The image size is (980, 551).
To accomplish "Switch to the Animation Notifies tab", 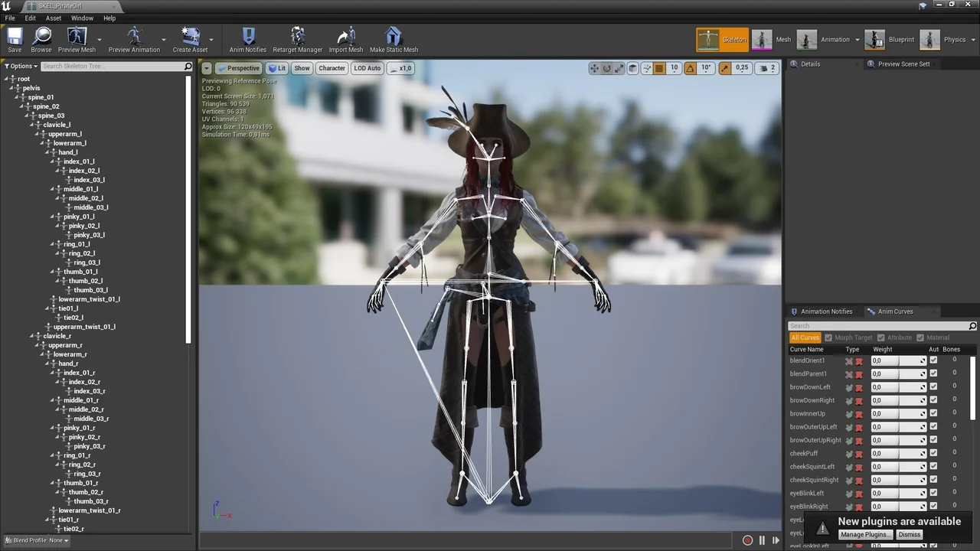I will pyautogui.click(x=825, y=311).
